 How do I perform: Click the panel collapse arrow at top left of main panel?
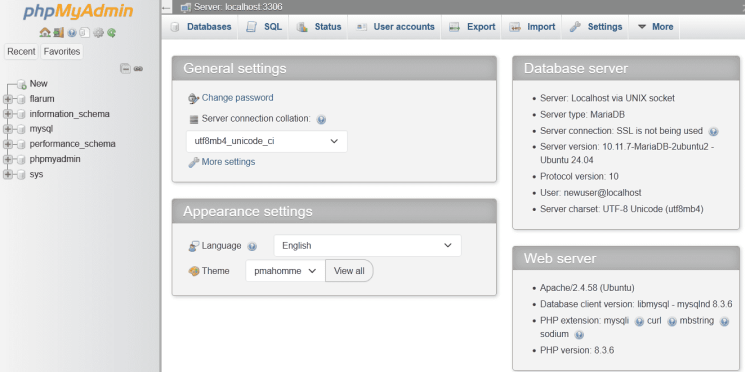pyautogui.click(x=166, y=8)
